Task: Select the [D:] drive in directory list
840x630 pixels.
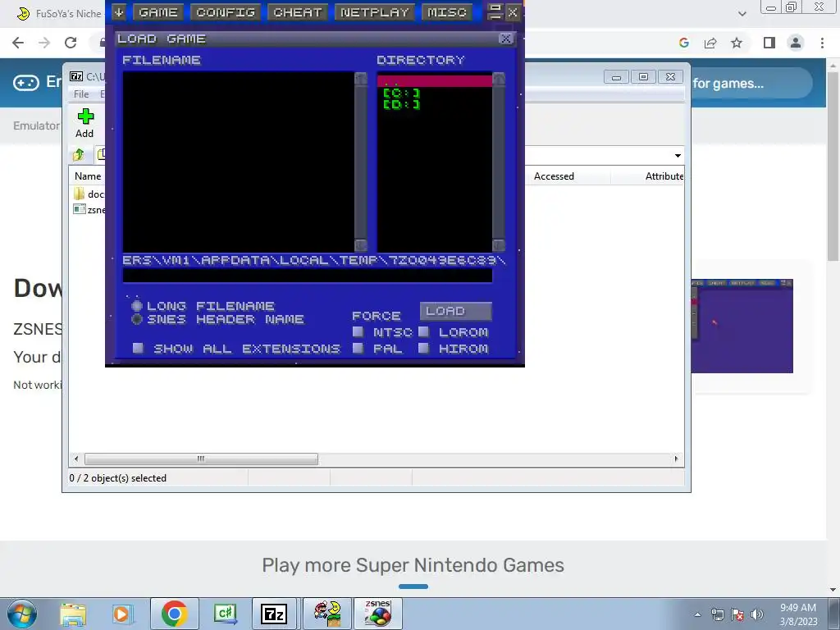Action: [402, 104]
